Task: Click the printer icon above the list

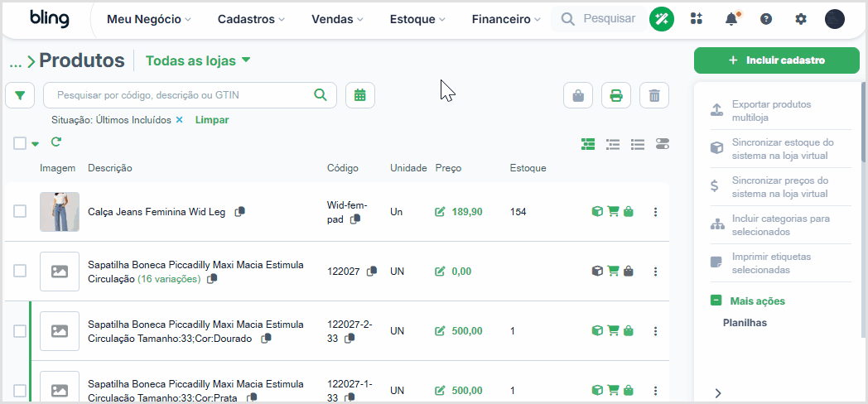Action: pos(616,95)
